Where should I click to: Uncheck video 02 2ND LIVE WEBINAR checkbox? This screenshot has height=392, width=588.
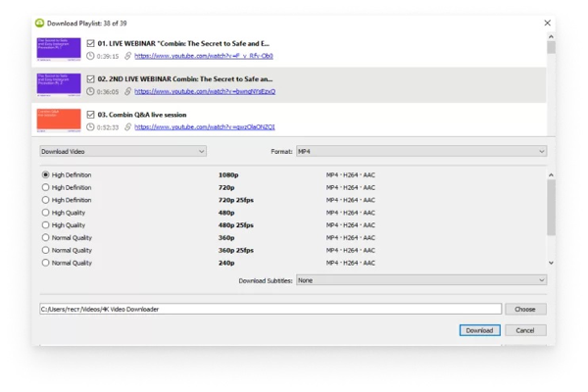click(x=90, y=78)
